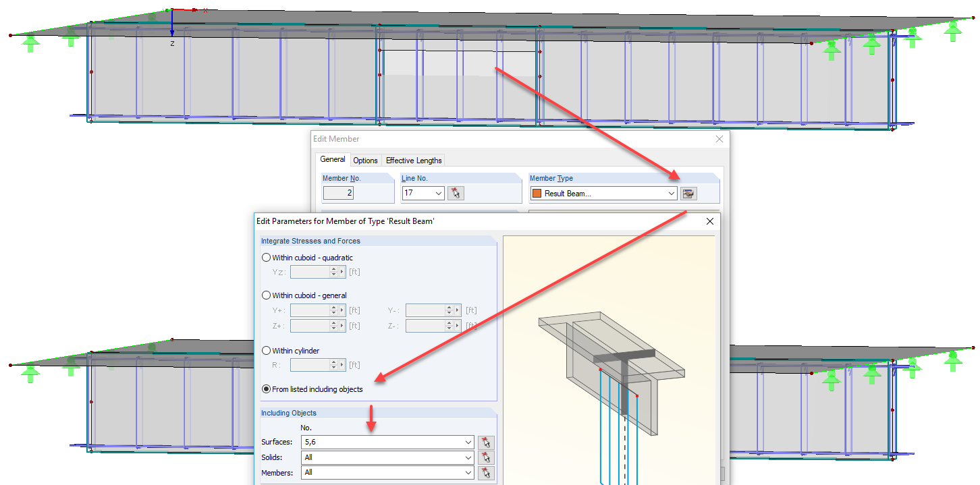980x485 pixels.
Task: Expand Surfaces list dropdown showing 5,6
Action: coord(468,443)
